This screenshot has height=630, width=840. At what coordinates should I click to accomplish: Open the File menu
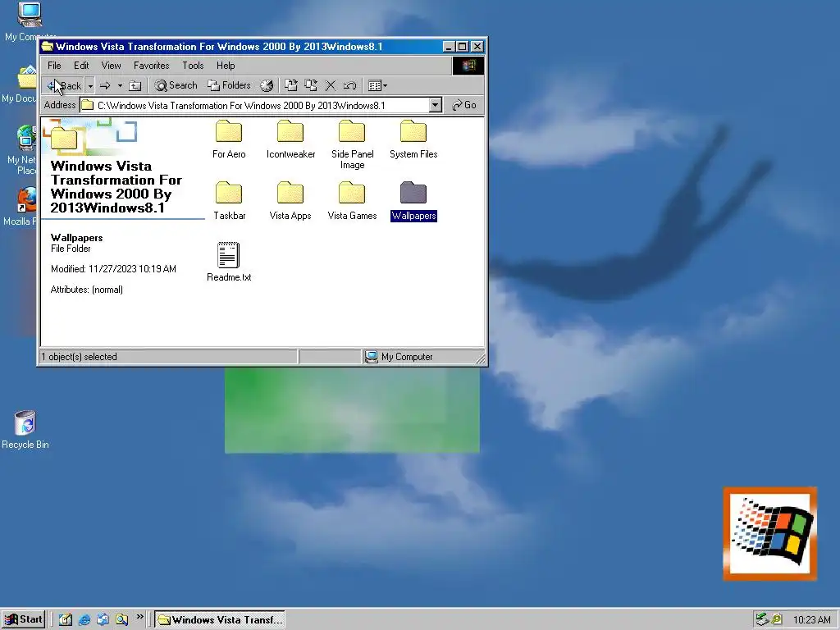(x=54, y=66)
